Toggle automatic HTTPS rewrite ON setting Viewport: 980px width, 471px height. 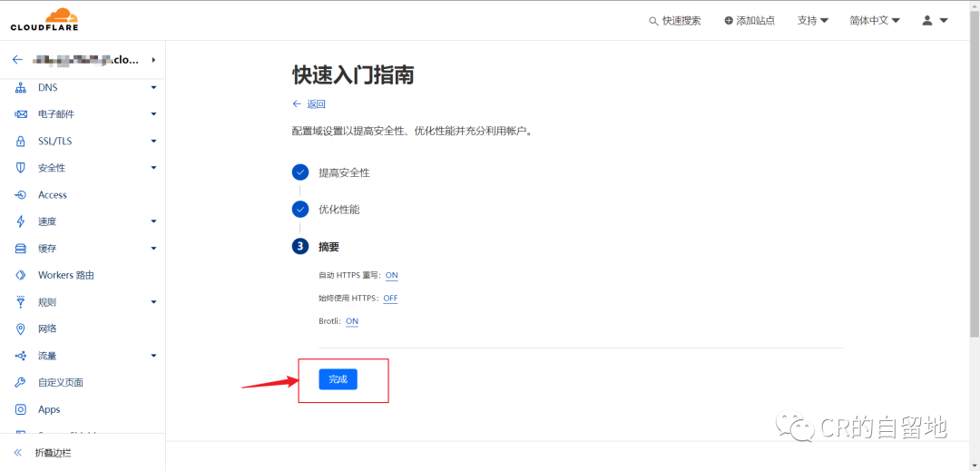point(391,275)
